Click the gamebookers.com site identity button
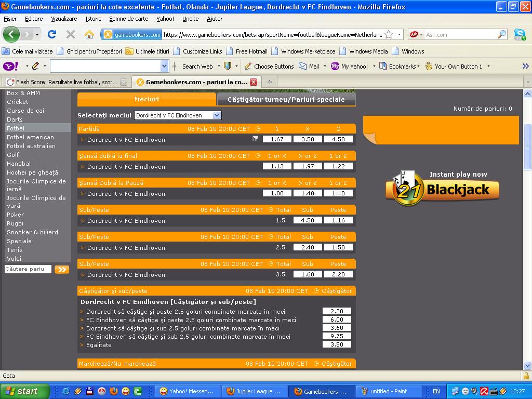Viewport: 532px width, 399px height. (x=131, y=34)
